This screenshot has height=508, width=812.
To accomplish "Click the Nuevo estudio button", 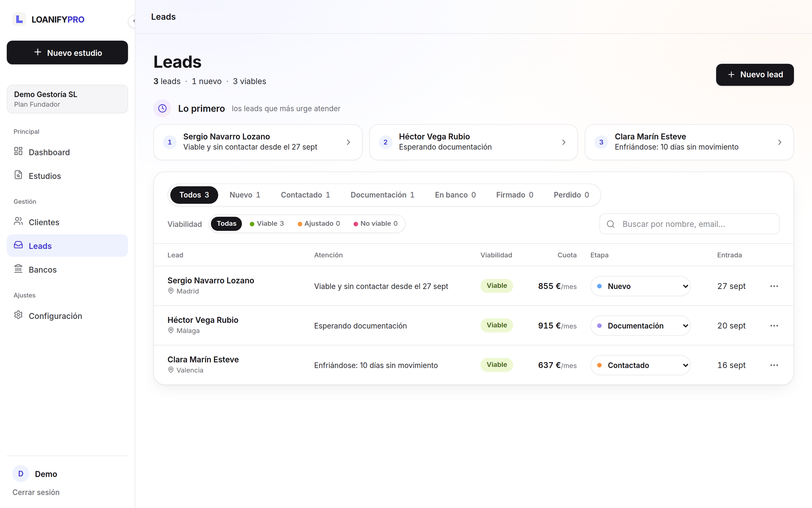I will (67, 52).
